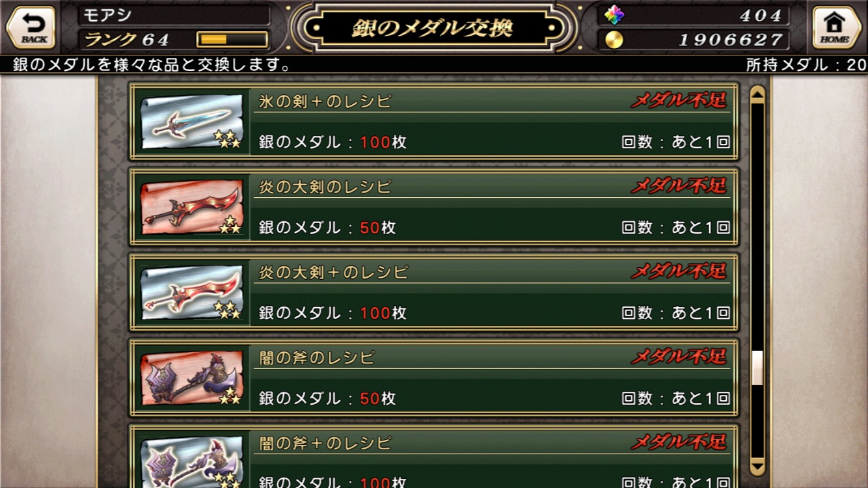Tap the 所持メダル count label
This screenshot has width=868, height=488.
click(x=806, y=65)
